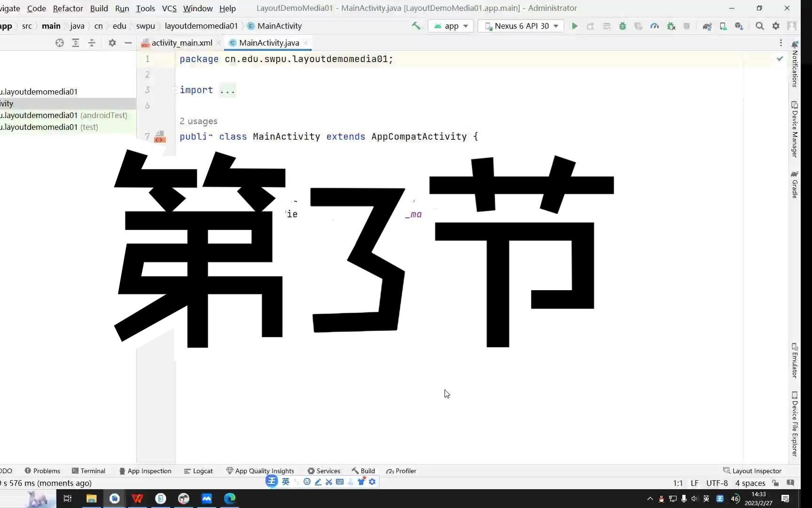812x508 pixels.
Task: Open Search Everywhere magnifier
Action: click(760, 26)
